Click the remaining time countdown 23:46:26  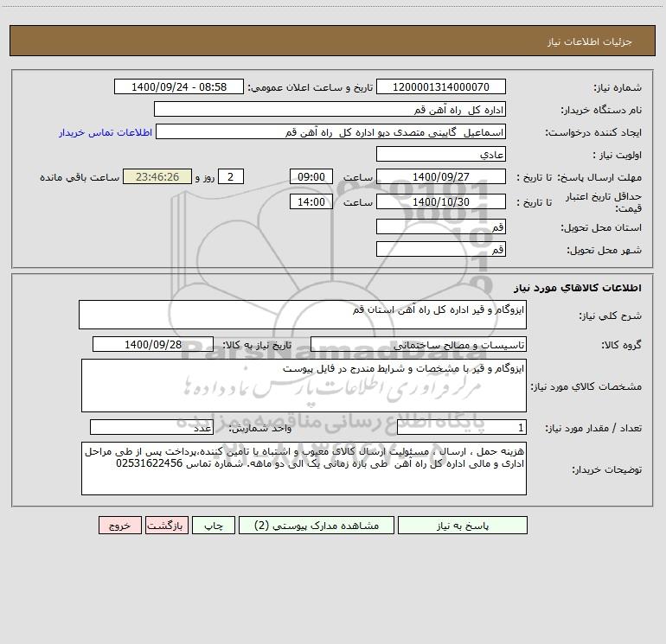[x=157, y=176]
